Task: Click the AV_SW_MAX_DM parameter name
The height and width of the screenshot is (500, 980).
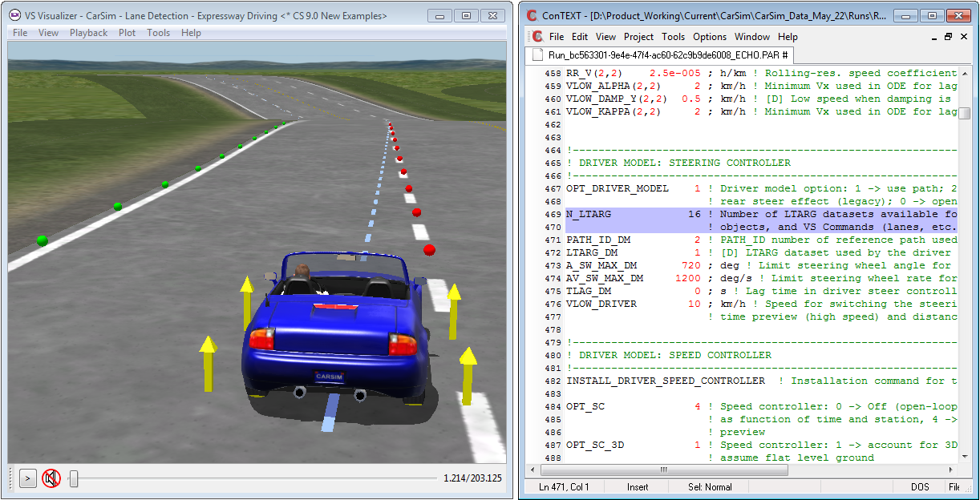Action: [x=605, y=278]
